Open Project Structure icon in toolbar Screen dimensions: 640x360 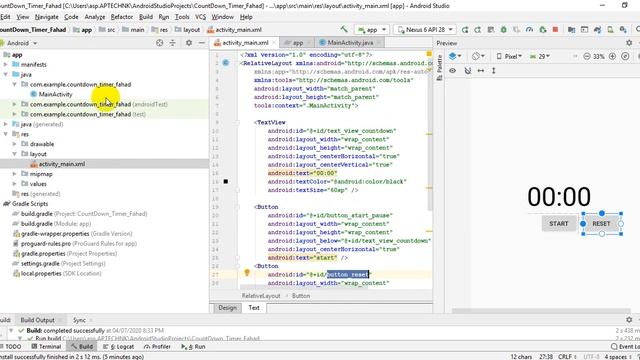point(571,30)
